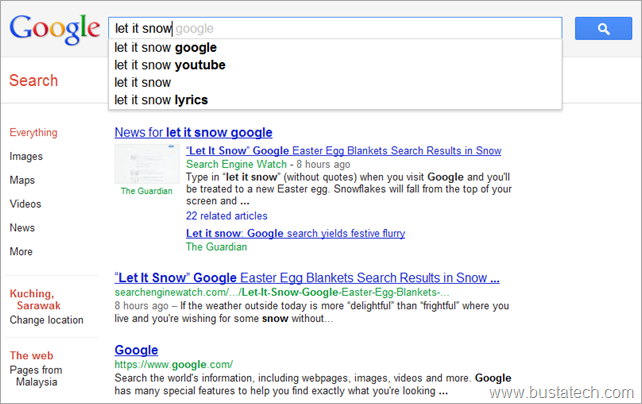Click the https://www.google.com/ URL text
Viewport: 642px width, 404px height.
click(174, 364)
